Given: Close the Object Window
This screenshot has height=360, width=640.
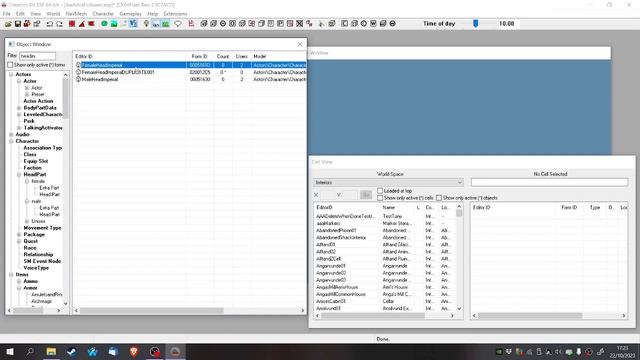Looking at the screenshot, I should [300, 44].
